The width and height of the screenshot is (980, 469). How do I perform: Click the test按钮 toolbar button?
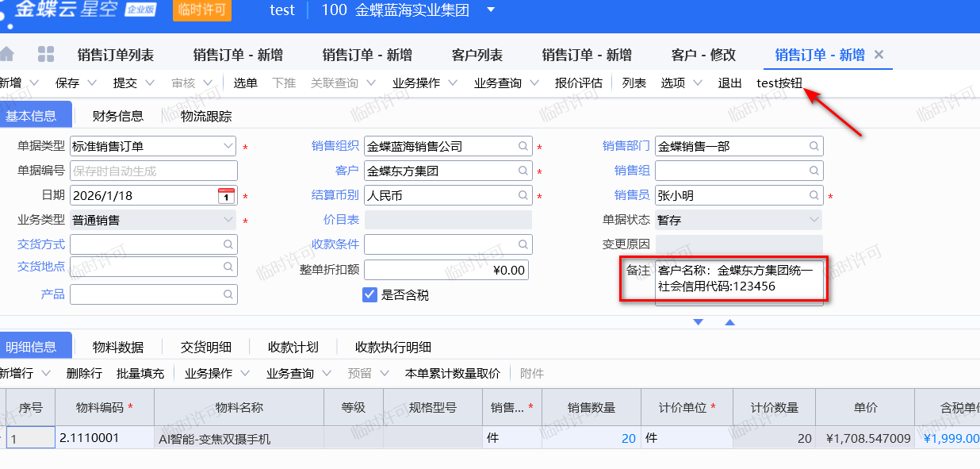[x=779, y=83]
